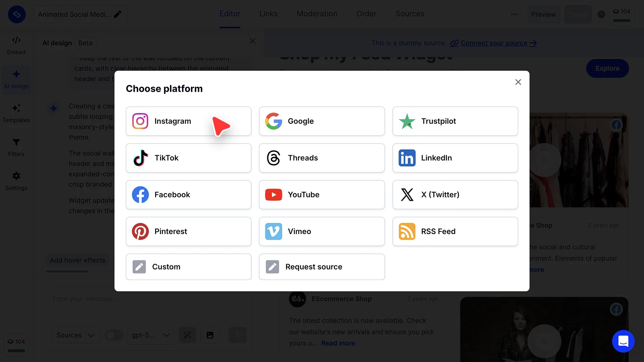Click Read more on EScommerce Shop post

338,343
